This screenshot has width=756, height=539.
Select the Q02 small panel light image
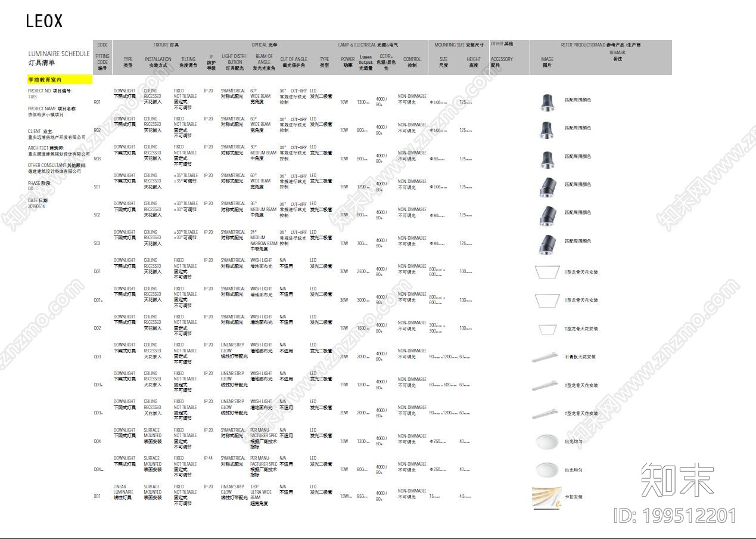pos(547,329)
